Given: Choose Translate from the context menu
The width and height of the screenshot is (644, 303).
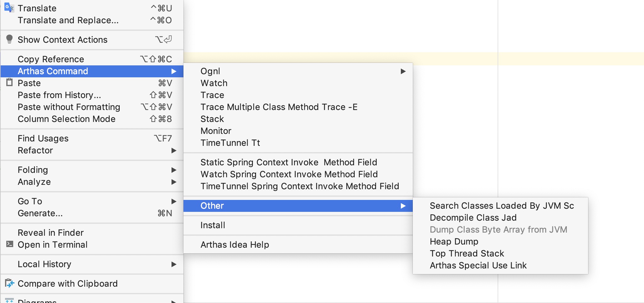Looking at the screenshot, I should coord(92,8).
